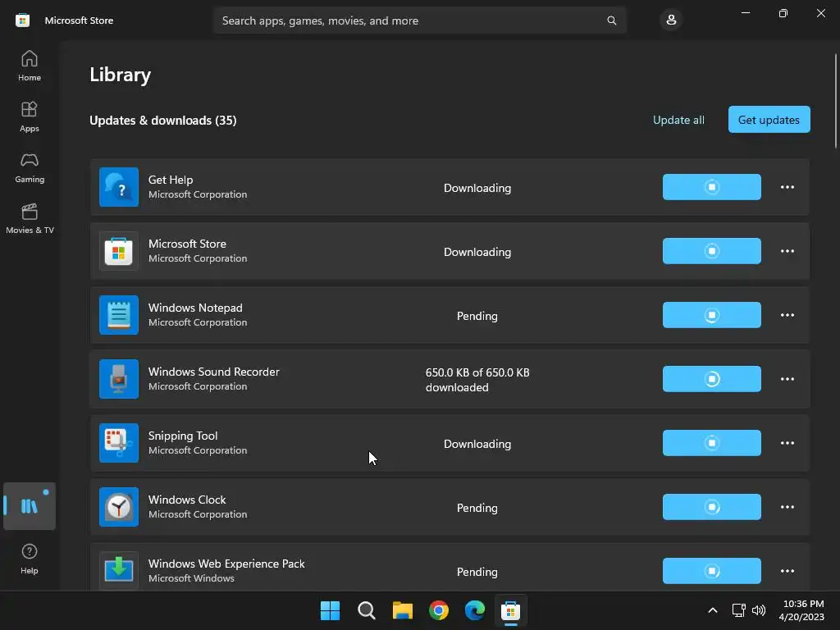The image size is (840, 630).
Task: Select the Get Help app title
Action: click(x=171, y=180)
